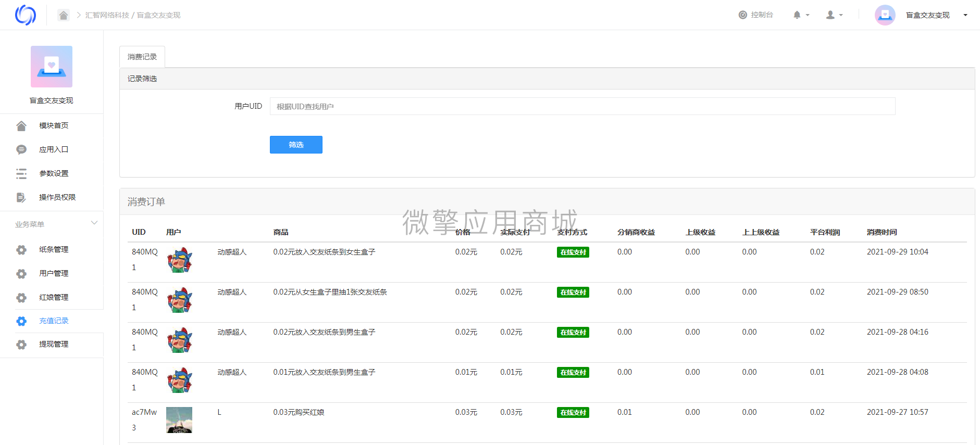Open 模块首页 in sidebar

[x=54, y=125]
